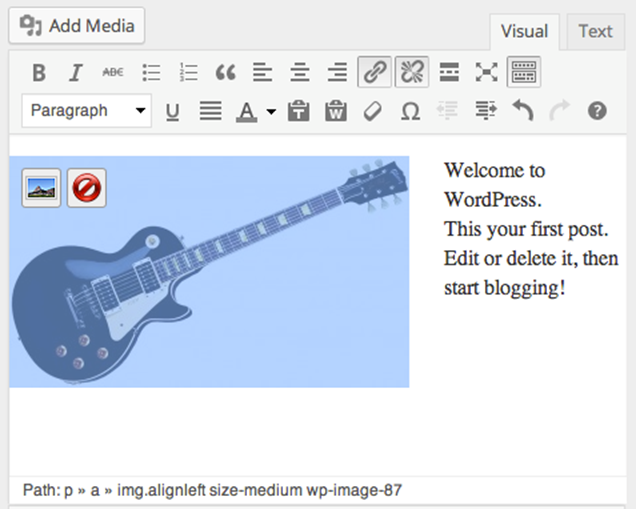
Task: Click the remove formatting eraser icon
Action: (x=373, y=111)
